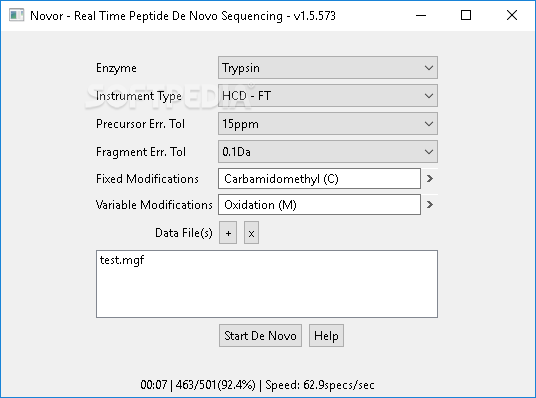Open the Precursor Err. Tol dropdown 15ppm
Viewport: 536px width, 398px height.
327,124
